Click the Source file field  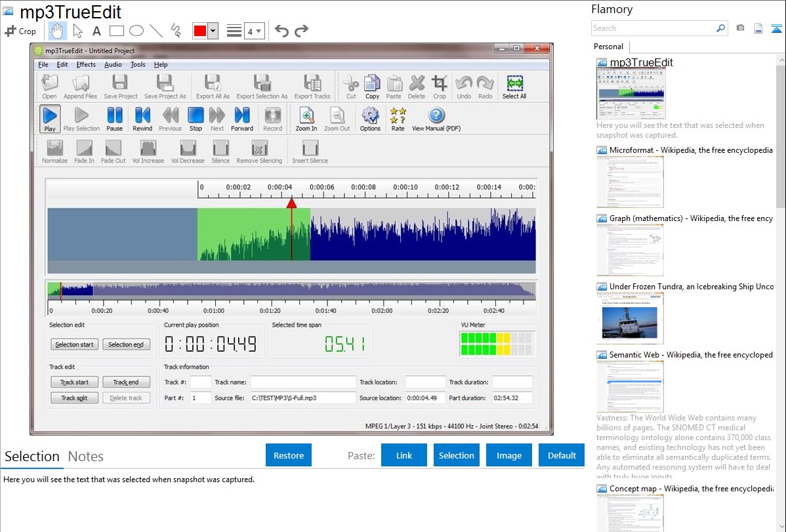tap(303, 398)
